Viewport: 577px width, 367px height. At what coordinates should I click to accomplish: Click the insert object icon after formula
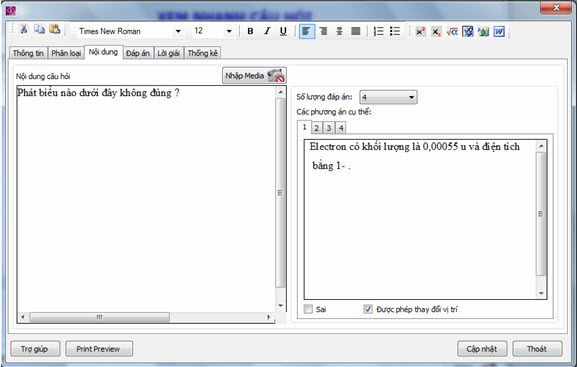(x=468, y=32)
